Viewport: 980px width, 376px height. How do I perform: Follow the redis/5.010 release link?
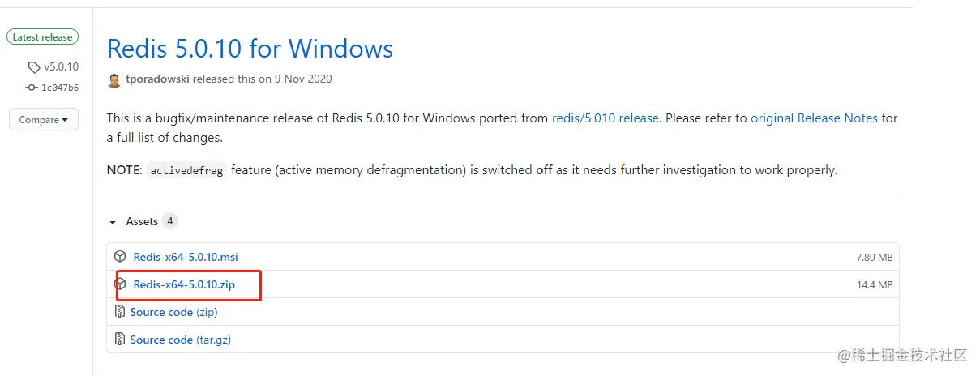click(x=605, y=118)
